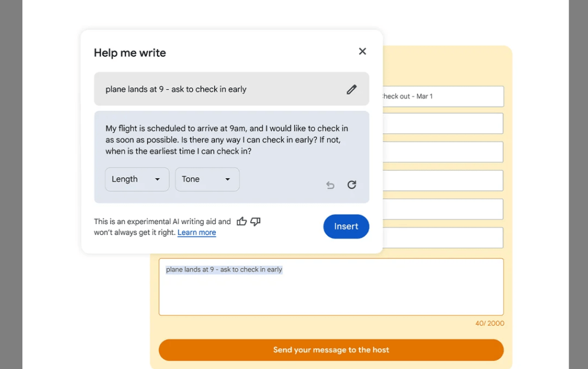Select the blank field just above message box
The width and height of the screenshot is (588, 369).
(x=443, y=237)
